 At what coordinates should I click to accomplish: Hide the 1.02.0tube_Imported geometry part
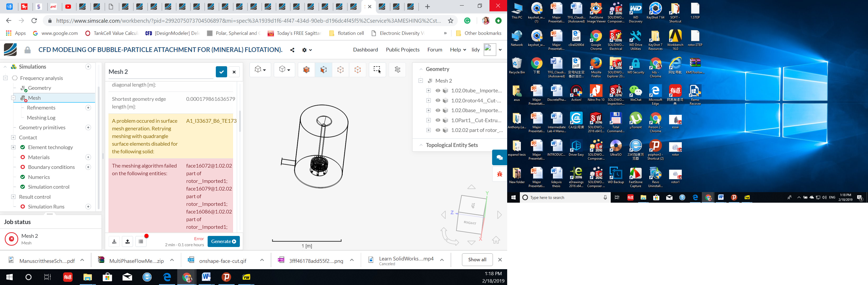point(437,91)
